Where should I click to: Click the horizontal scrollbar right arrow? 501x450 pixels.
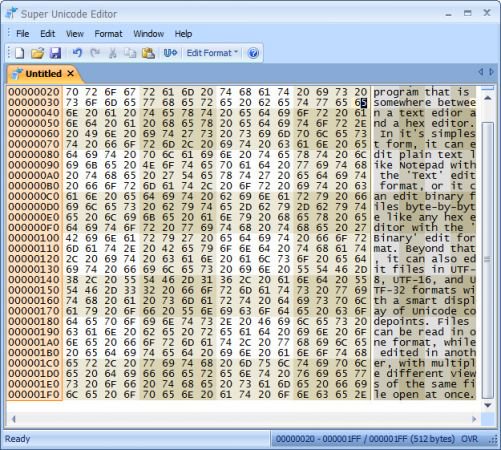point(474,419)
